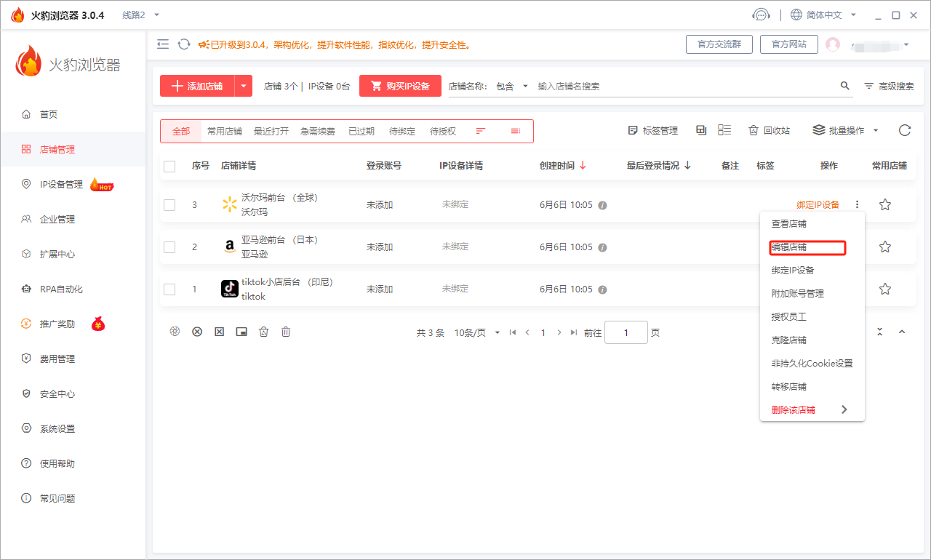
Task: Check the box for 亚马逊前台 store row
Action: tap(169, 247)
